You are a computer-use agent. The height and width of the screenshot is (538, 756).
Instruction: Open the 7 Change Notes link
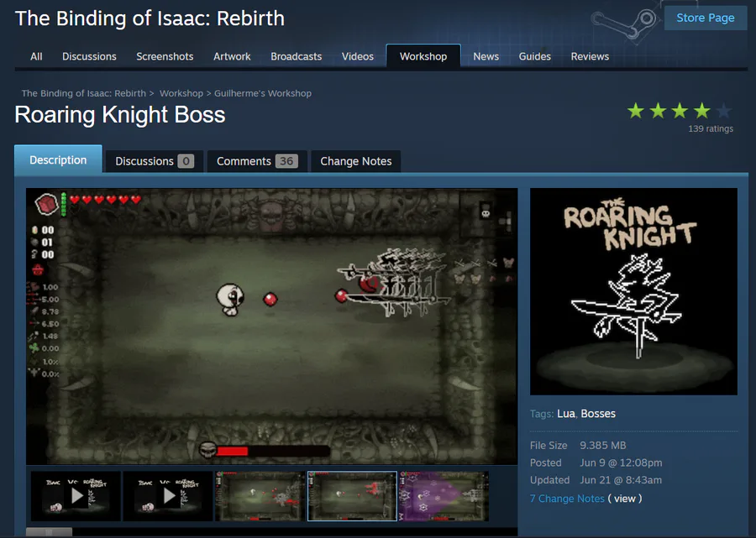tap(567, 499)
